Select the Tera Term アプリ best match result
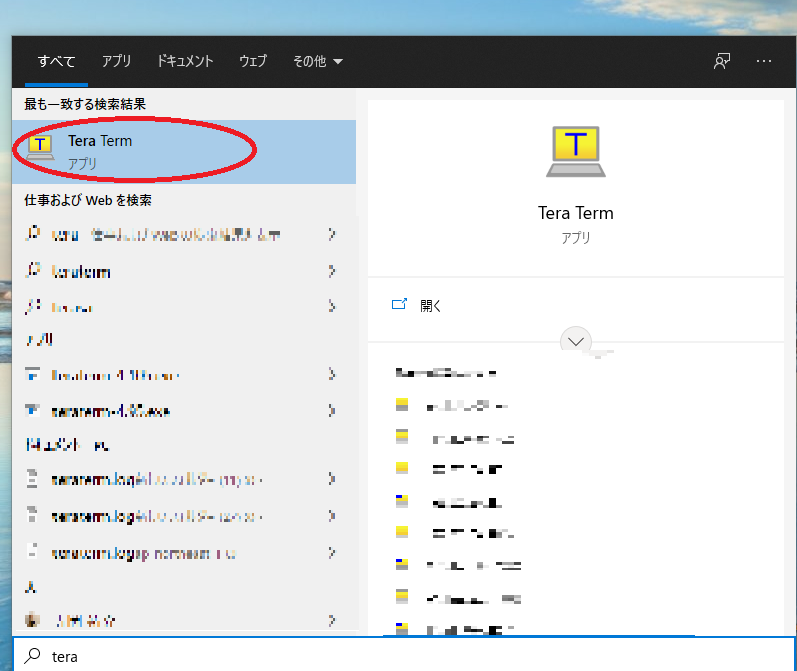The image size is (797, 671). coord(184,152)
